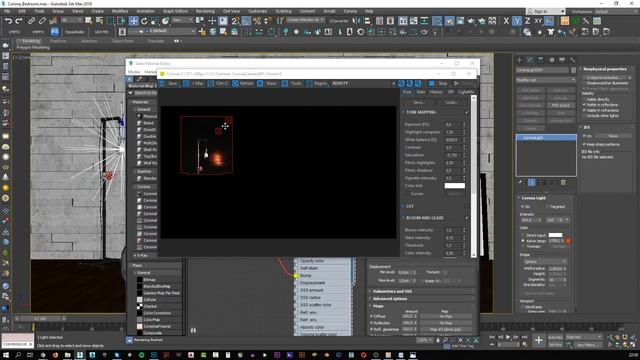Open Windows taskbar search
The height and width of the screenshot is (360, 640).
pyautogui.click(x=18, y=355)
